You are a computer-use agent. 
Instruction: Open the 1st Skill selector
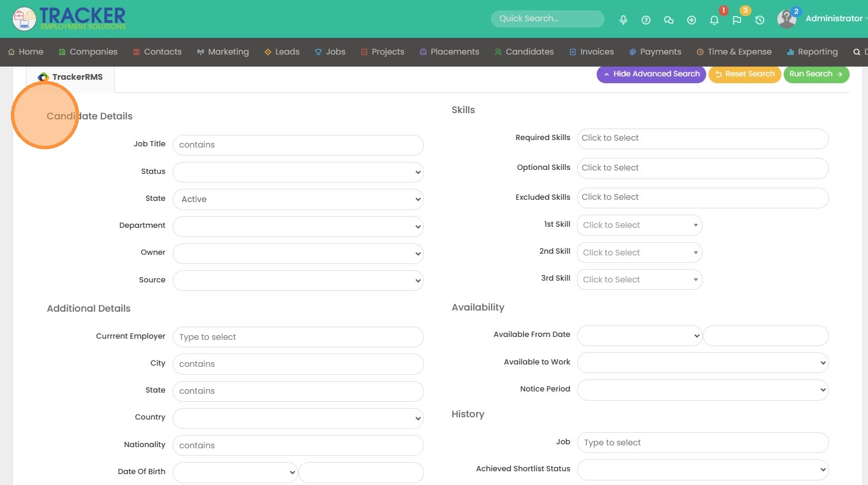[x=640, y=225]
